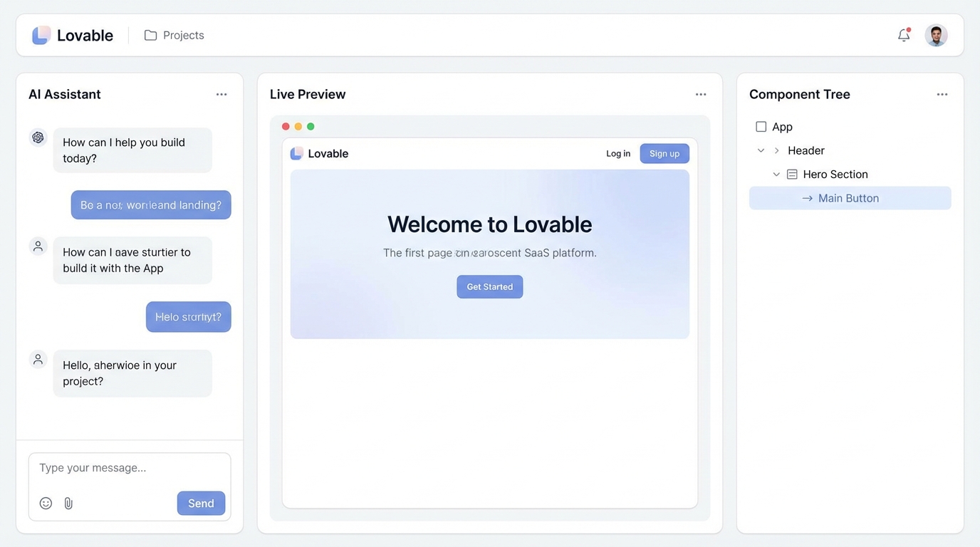Click the user icon next to the Hello message

(x=38, y=359)
